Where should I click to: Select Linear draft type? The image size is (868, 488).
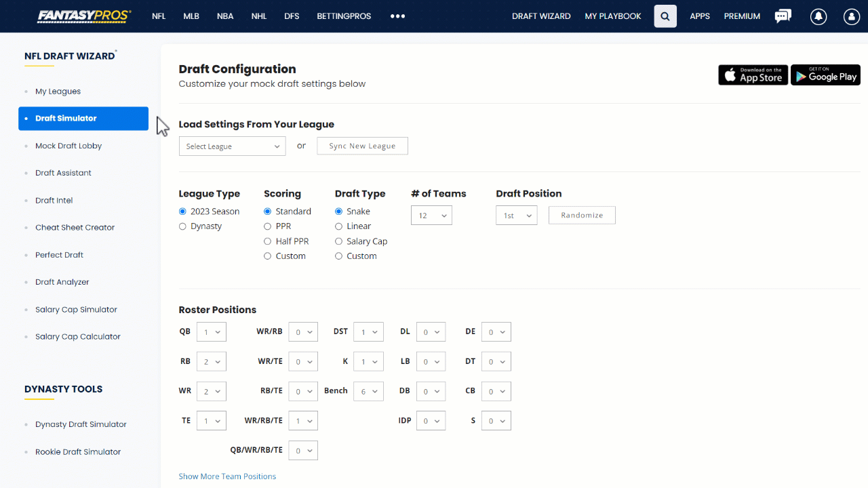pyautogui.click(x=339, y=226)
